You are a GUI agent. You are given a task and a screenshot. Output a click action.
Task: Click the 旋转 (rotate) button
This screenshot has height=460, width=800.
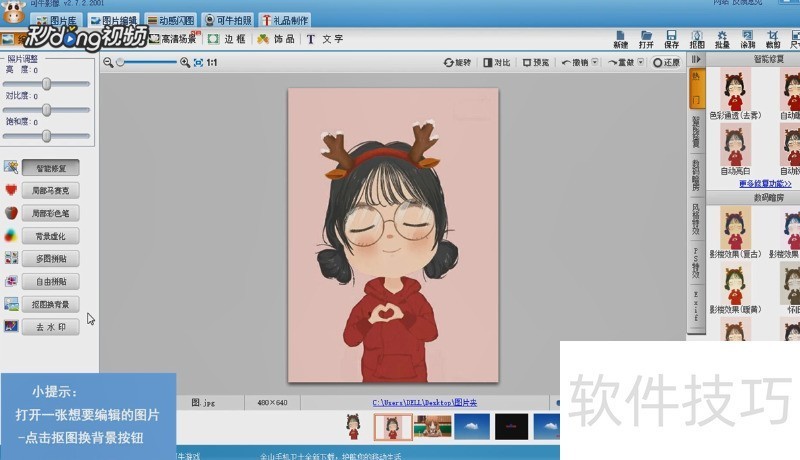tap(457, 62)
